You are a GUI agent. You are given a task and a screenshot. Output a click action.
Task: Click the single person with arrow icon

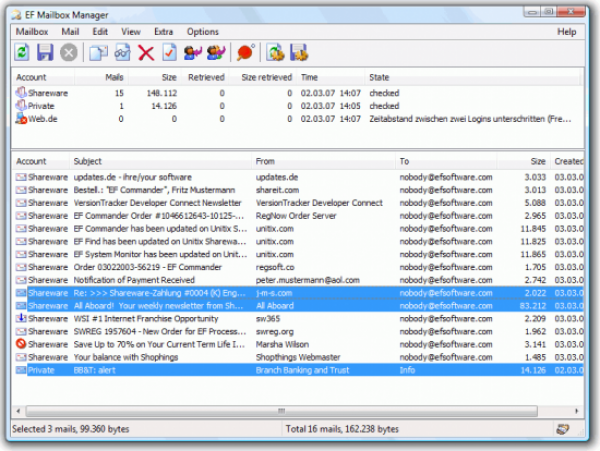192,52
